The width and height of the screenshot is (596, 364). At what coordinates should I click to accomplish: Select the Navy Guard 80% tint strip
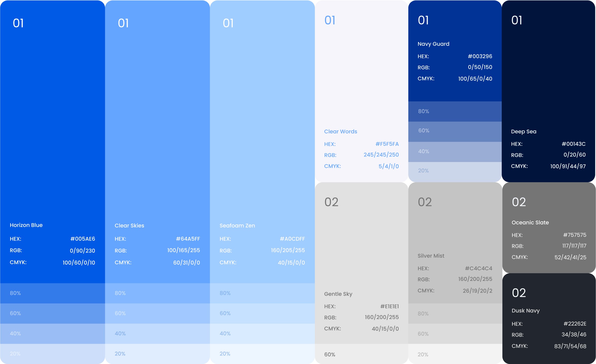pyautogui.click(x=455, y=111)
